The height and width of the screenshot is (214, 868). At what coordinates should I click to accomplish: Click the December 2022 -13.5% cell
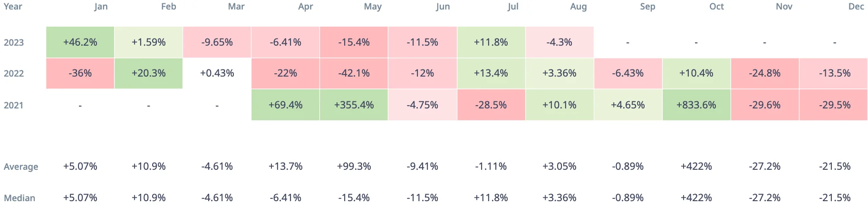(834, 73)
